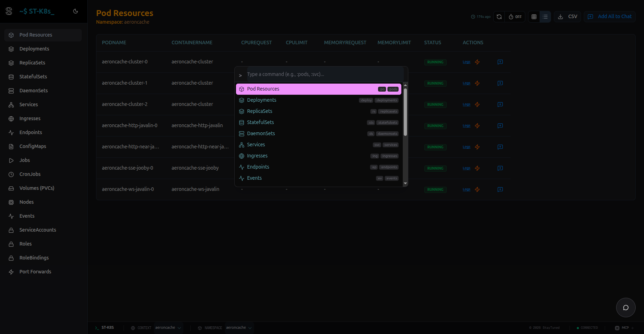Viewport: 644px width, 334px height.
Task: Switch to list view layout
Action: click(x=545, y=17)
